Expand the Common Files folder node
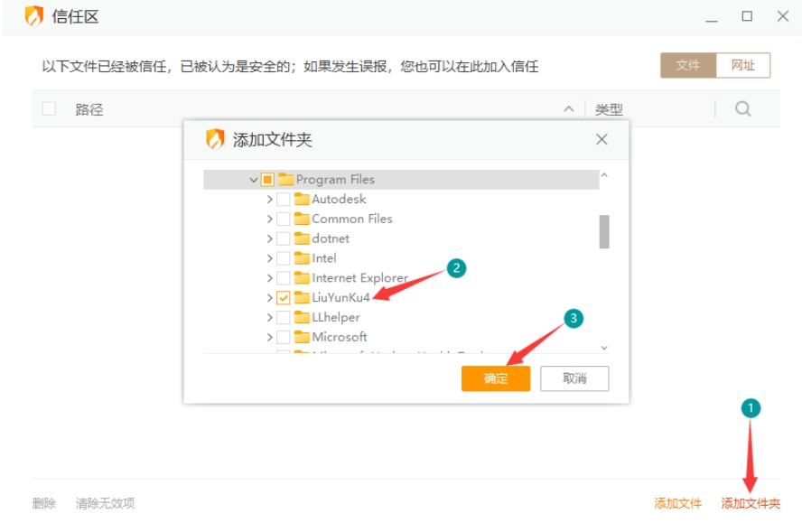Viewport: 802px width, 532px height. [269, 219]
